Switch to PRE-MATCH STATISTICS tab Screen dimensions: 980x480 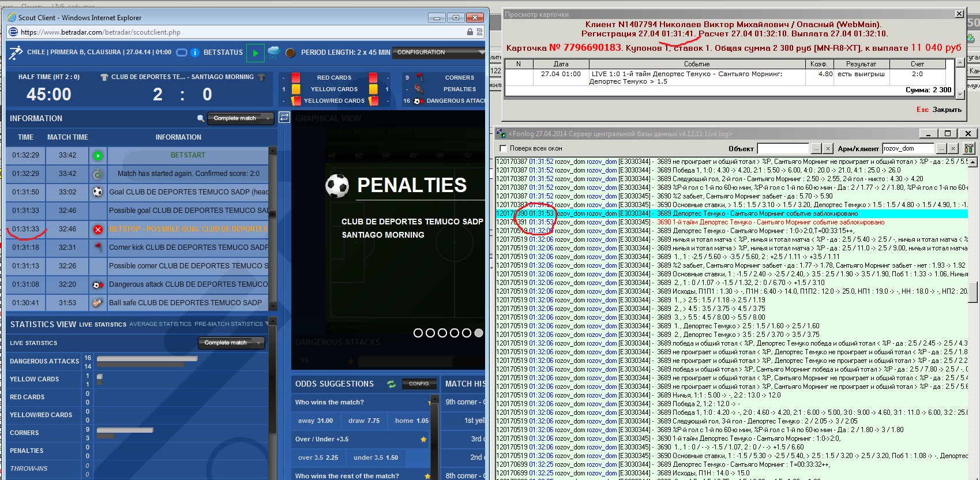point(228,324)
